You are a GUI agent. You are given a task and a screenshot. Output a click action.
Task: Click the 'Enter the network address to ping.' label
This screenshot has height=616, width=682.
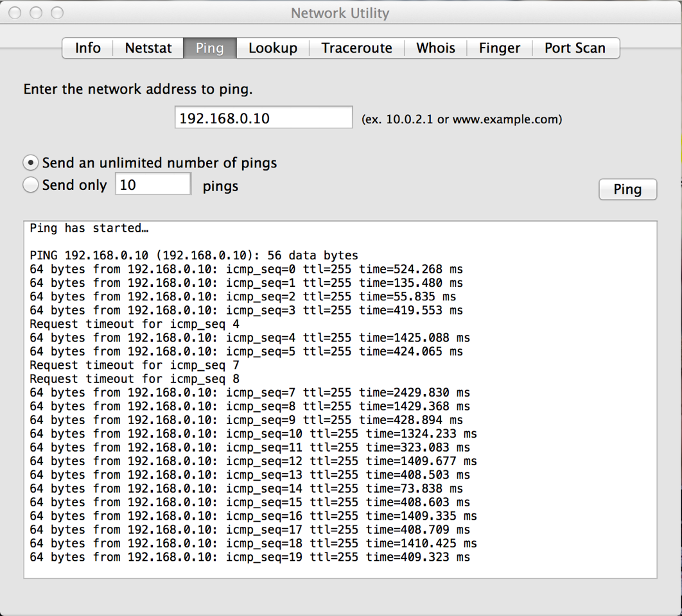pyautogui.click(x=138, y=89)
